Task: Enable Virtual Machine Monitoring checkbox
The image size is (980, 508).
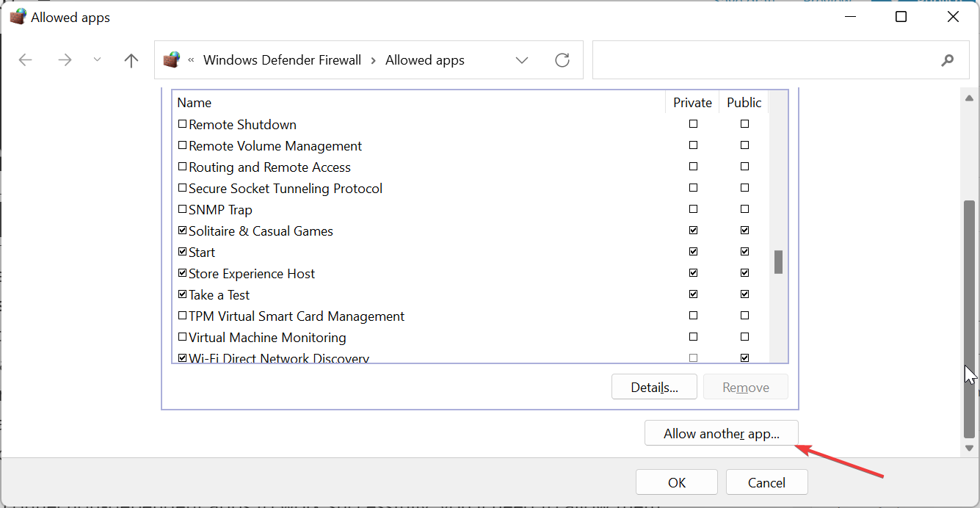Action: [183, 338]
